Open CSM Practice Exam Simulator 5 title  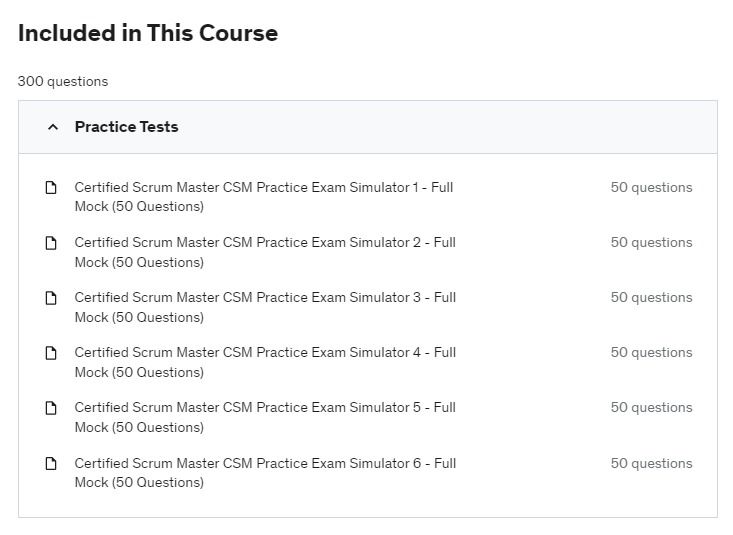coord(264,417)
